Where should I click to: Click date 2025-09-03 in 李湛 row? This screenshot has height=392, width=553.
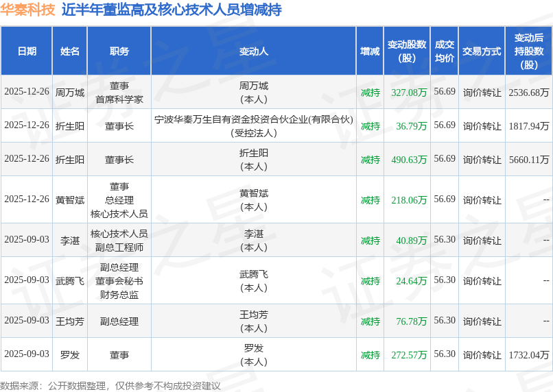pyautogui.click(x=27, y=239)
